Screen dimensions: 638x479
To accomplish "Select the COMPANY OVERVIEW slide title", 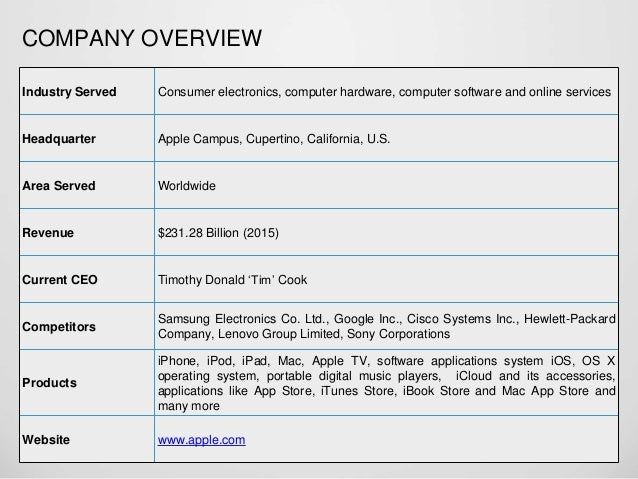I will (x=142, y=38).
